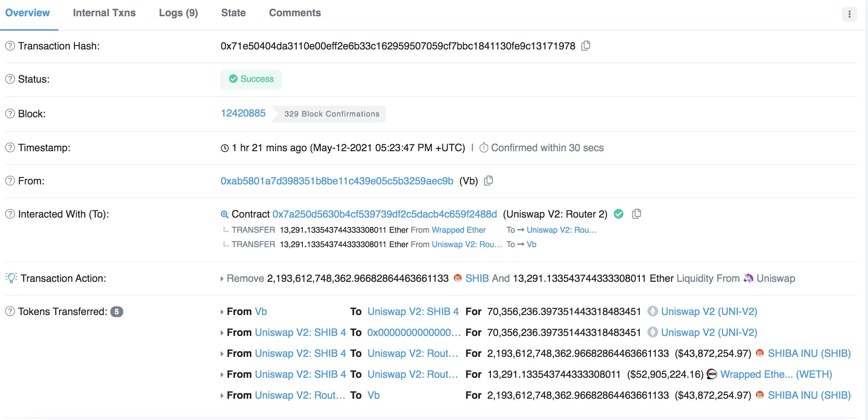This screenshot has height=420, width=868.
Task: Expand the last token transfer row to Vb
Action: [222, 395]
